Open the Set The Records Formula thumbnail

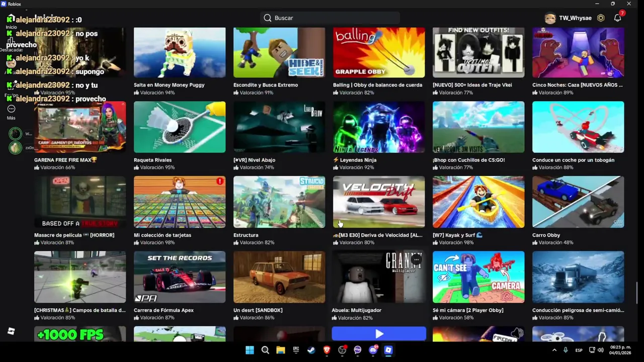tap(180, 277)
